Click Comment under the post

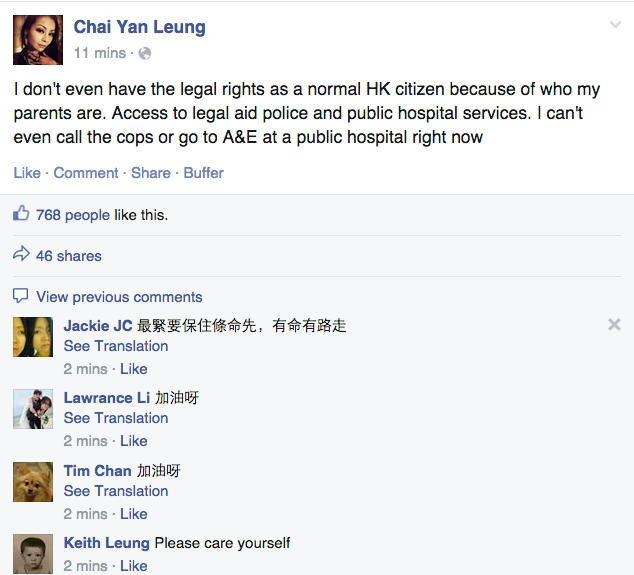click(x=86, y=173)
